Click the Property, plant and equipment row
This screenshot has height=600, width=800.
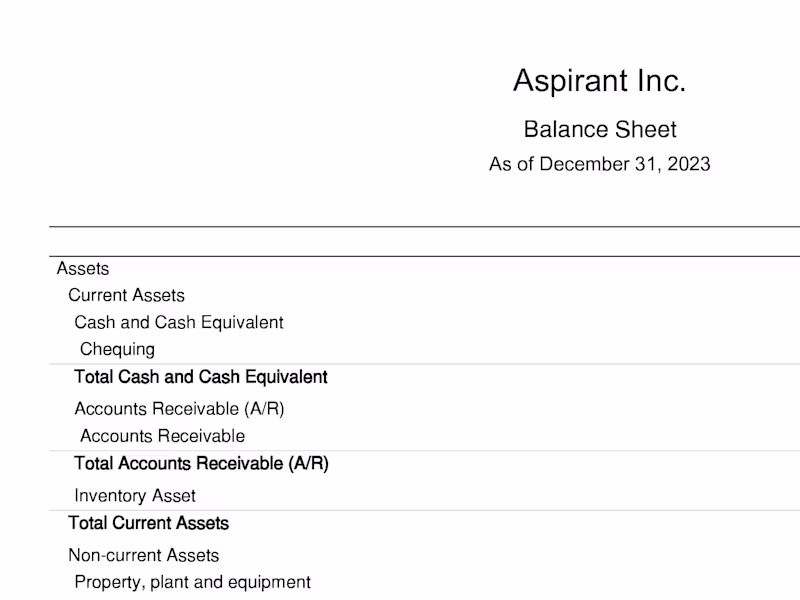point(192,582)
